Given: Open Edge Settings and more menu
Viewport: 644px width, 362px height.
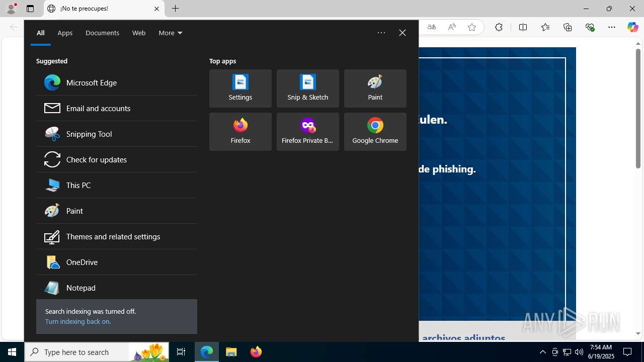Looking at the screenshot, I should (612, 27).
